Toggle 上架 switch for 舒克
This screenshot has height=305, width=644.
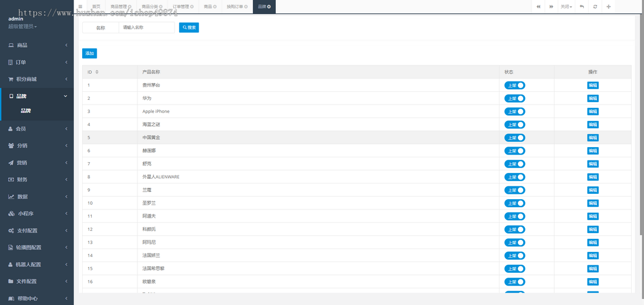click(515, 164)
